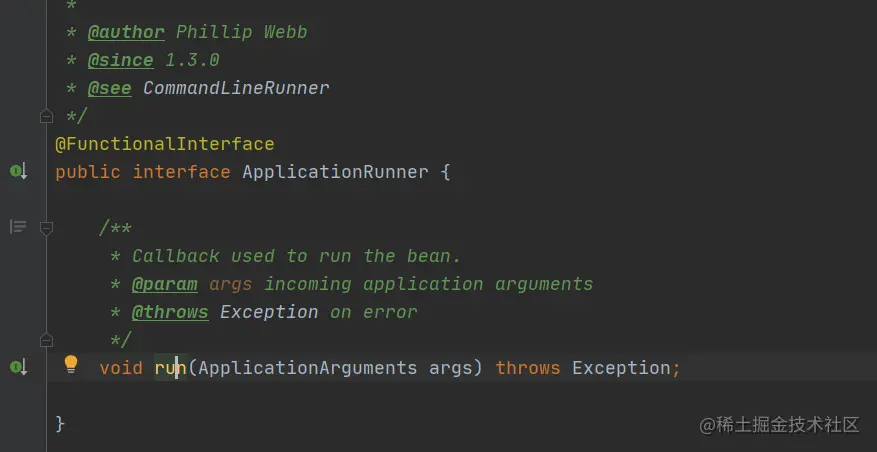Screen dimensions: 877x452
Task: Follow the @see tag link
Action: (x=110, y=88)
